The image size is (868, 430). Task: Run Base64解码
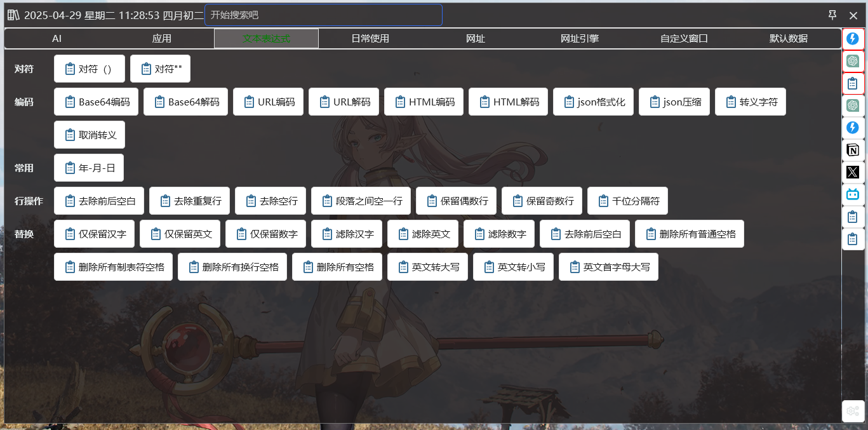(186, 102)
